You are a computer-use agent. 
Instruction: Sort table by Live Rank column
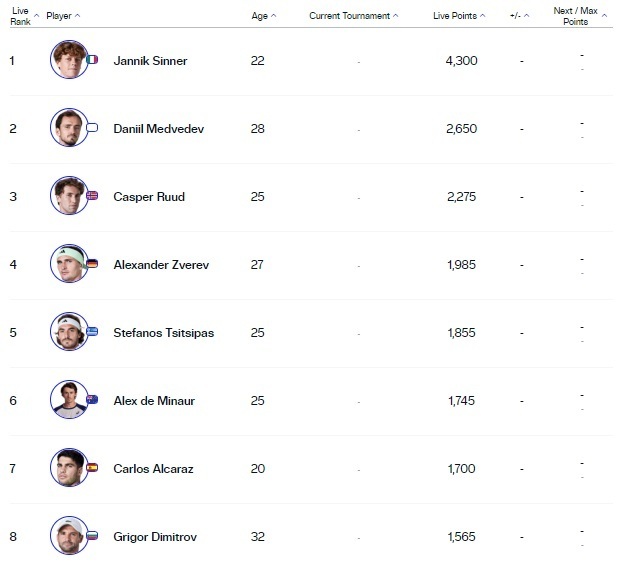pos(20,16)
